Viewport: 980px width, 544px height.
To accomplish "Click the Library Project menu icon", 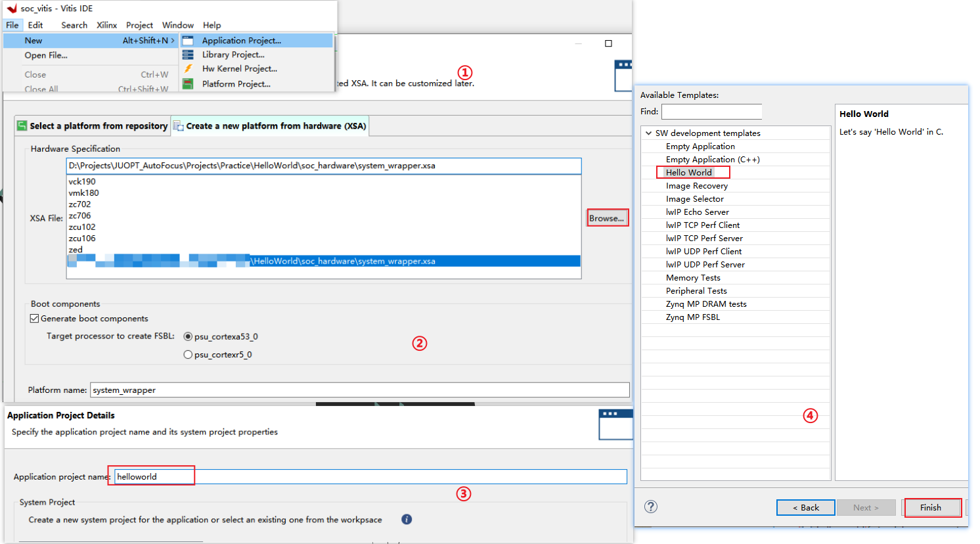I will click(188, 55).
